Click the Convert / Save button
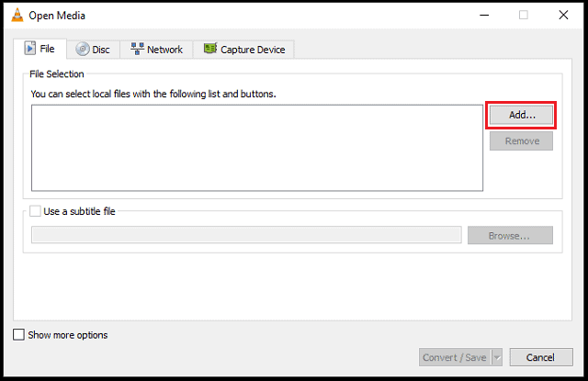 coord(456,357)
